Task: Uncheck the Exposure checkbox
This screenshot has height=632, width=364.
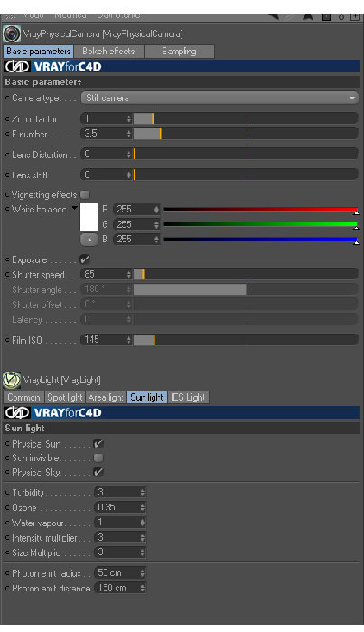Action: click(85, 259)
